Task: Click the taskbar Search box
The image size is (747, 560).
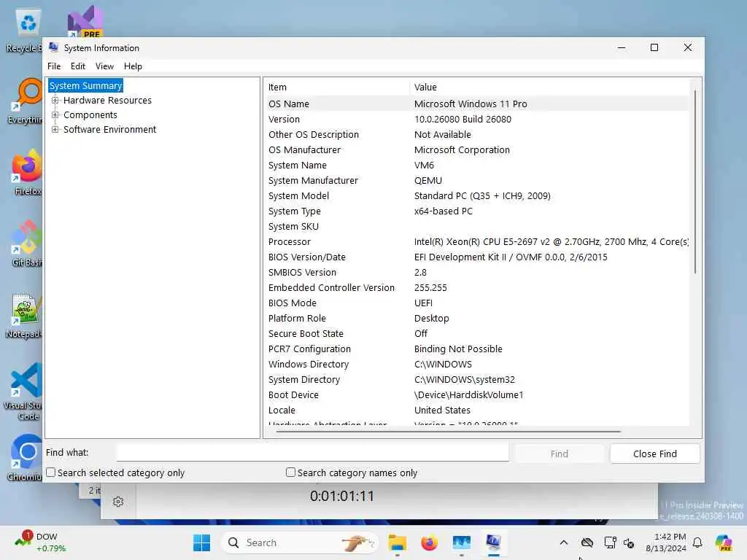Action: (300, 542)
